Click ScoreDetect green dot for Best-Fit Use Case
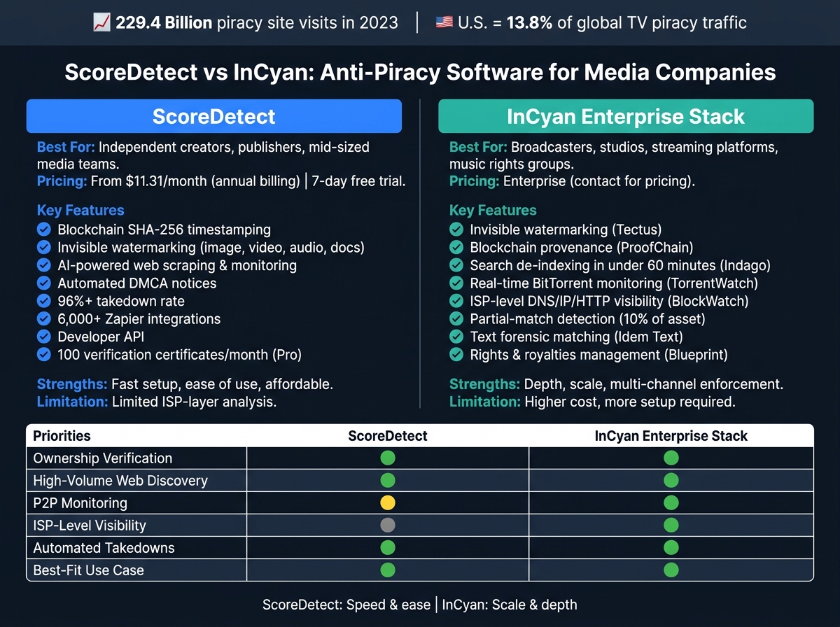The image size is (840, 627). pyautogui.click(x=388, y=570)
